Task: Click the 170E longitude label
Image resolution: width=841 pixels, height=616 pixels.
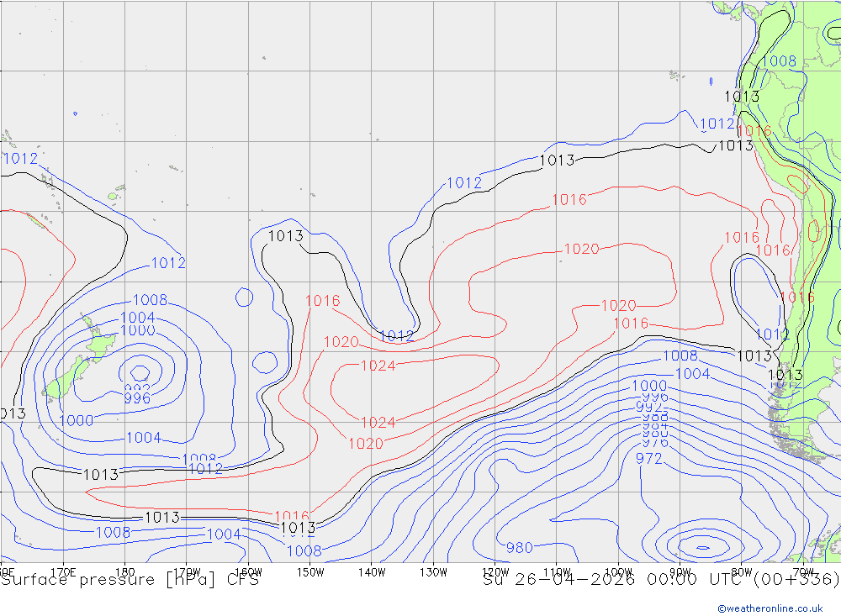Action: pyautogui.click(x=63, y=572)
